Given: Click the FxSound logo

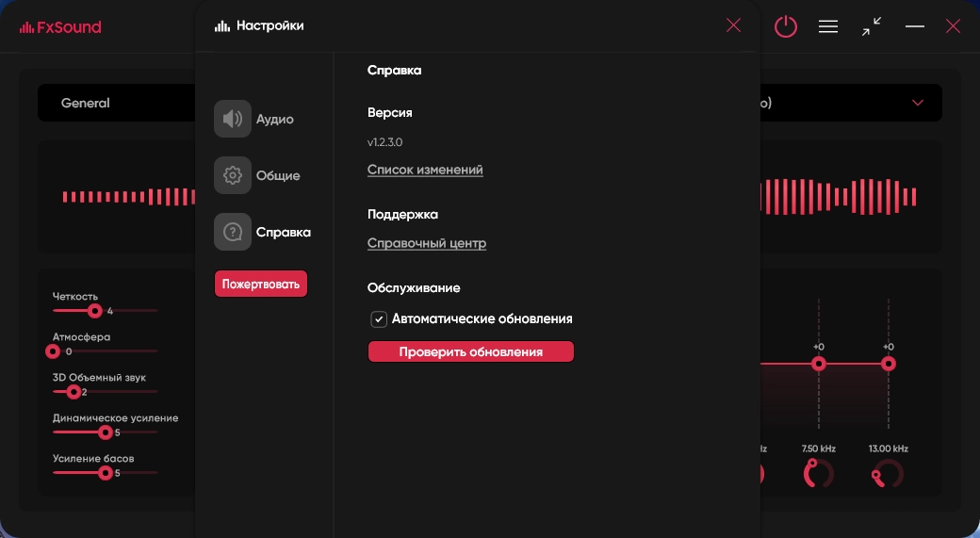Looking at the screenshot, I should click(60, 26).
